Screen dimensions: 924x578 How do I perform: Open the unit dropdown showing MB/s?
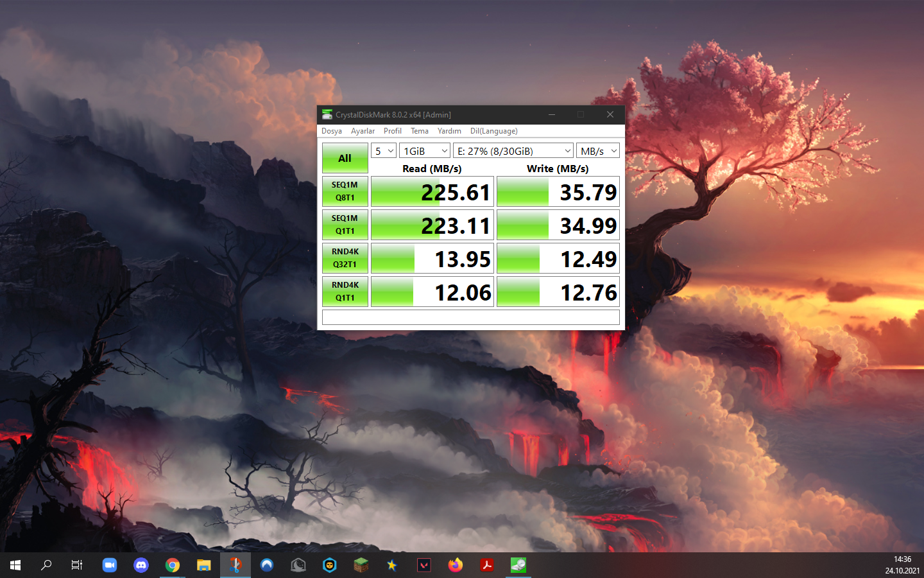pyautogui.click(x=598, y=151)
